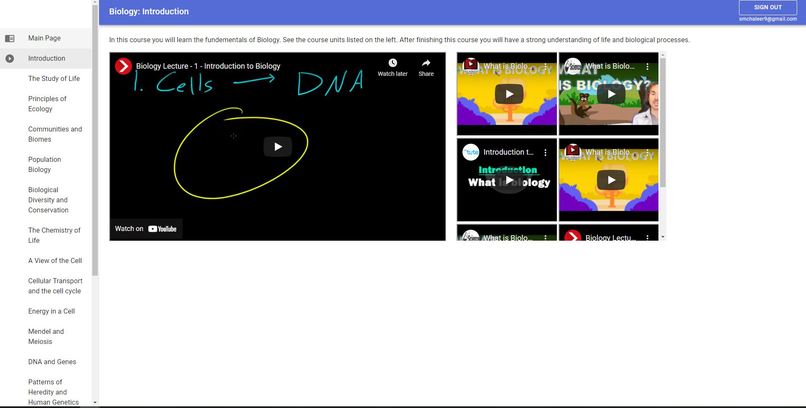Click the Biology: Introduction header title
This screenshot has height=408, width=806.
pos(149,11)
